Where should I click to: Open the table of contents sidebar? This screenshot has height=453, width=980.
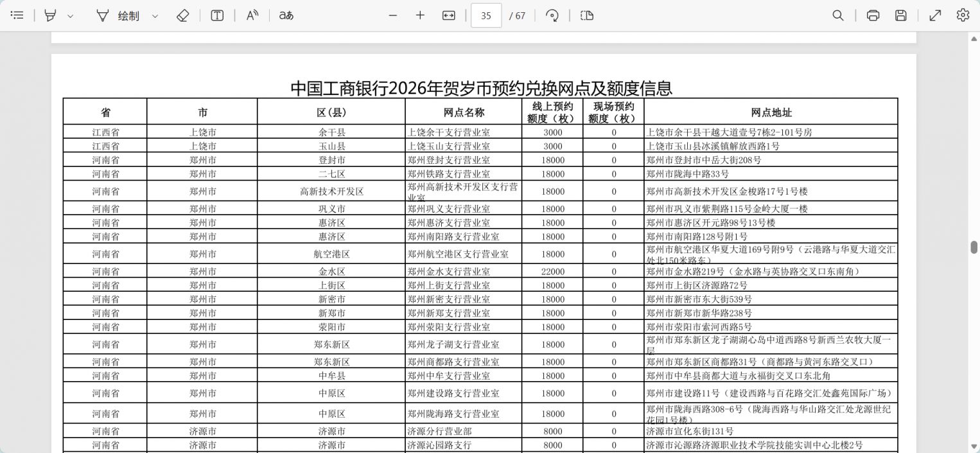(x=17, y=15)
